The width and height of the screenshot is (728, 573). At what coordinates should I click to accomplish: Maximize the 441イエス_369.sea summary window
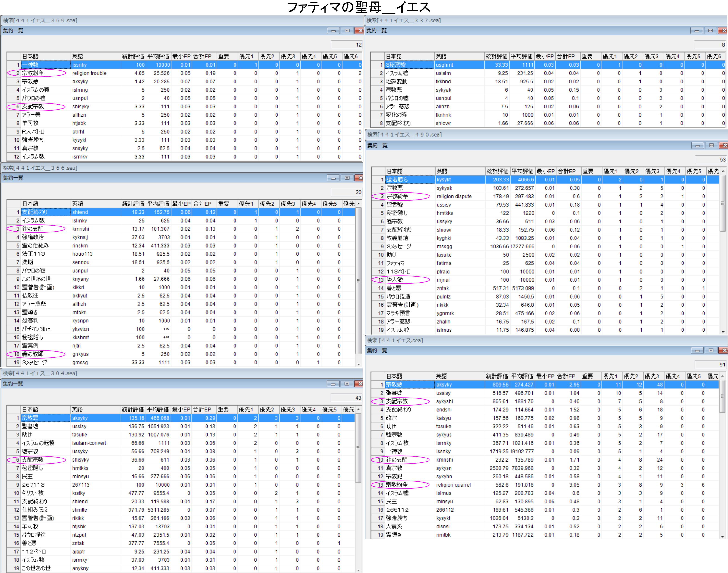point(347,31)
